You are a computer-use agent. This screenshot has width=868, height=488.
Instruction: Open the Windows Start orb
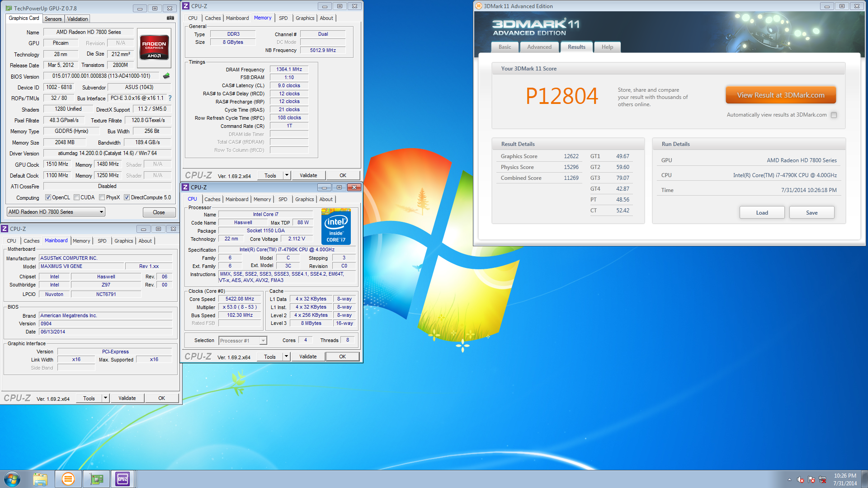tap(12, 479)
